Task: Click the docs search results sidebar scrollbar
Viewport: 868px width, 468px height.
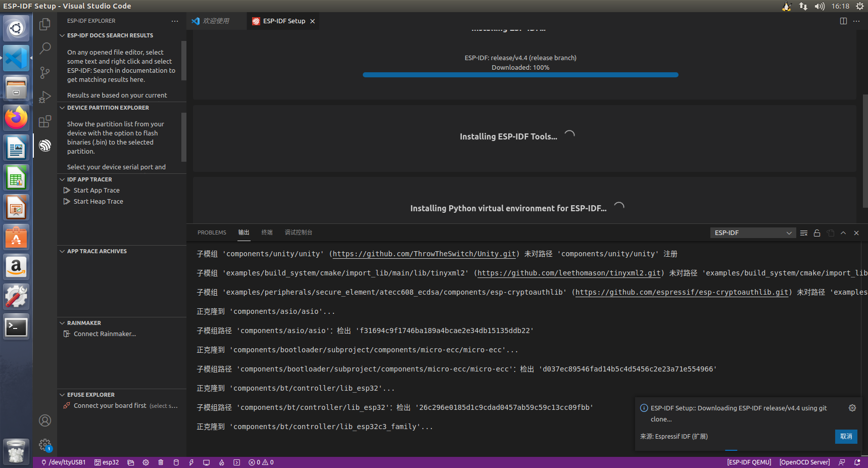Action: (184, 61)
